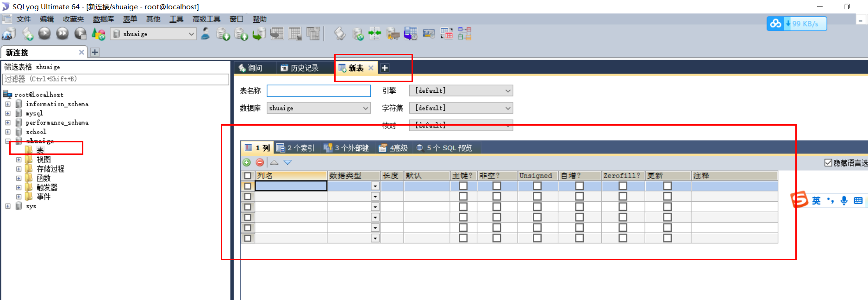Tick the first row's selection checkbox
This screenshot has height=300, width=868.
[x=248, y=186]
